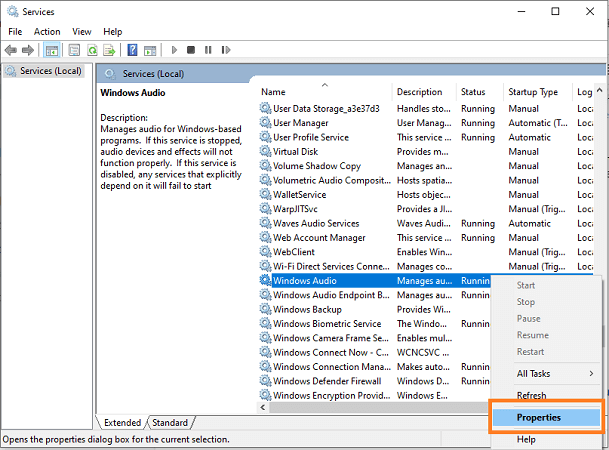The width and height of the screenshot is (609, 450).
Task: Switch to the Extended tab
Action: (122, 422)
